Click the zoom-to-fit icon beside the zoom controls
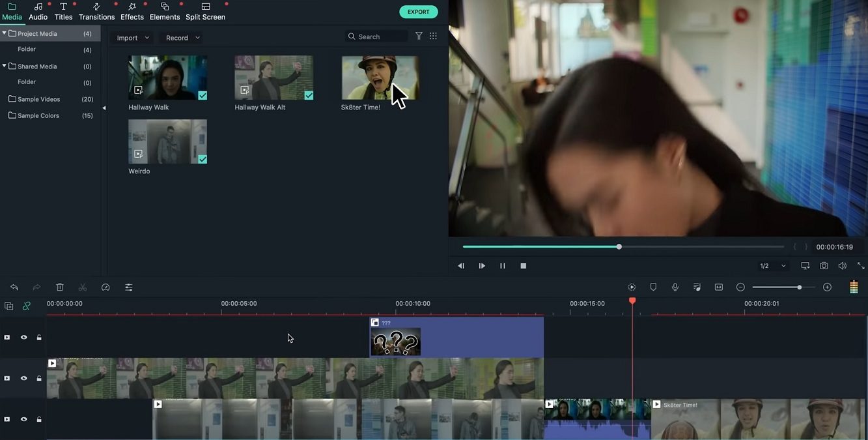The width and height of the screenshot is (868, 440). 719,287
